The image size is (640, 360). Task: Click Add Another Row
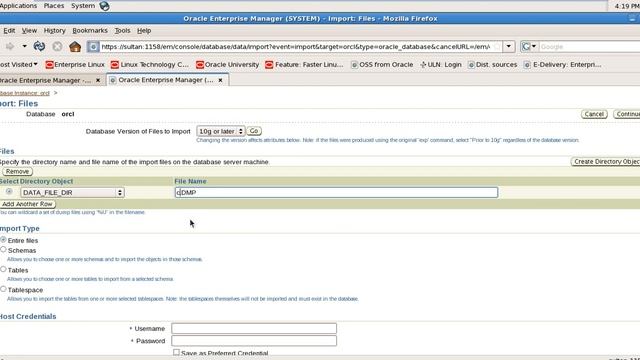point(27,204)
